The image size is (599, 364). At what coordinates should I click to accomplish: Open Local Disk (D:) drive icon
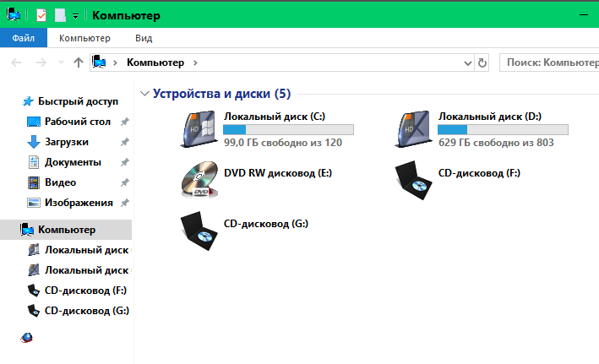coord(414,129)
